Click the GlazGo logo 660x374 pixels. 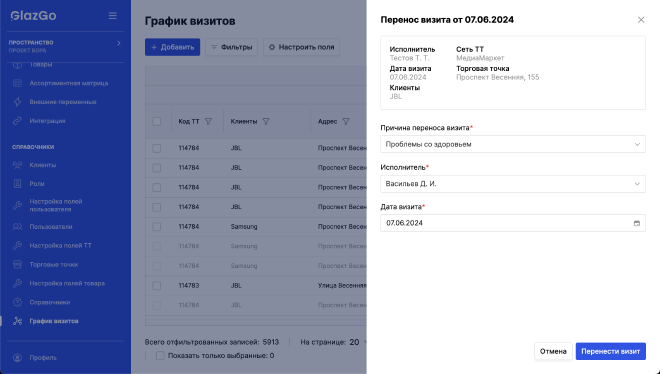point(33,16)
